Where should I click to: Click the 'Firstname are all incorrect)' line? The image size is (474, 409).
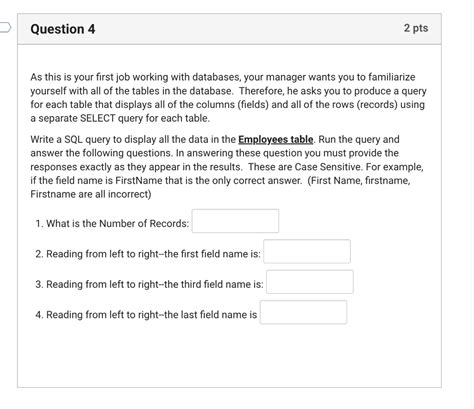[91, 194]
